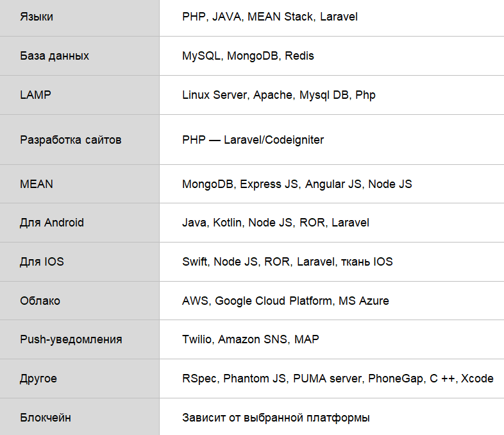Viewport: 504px width, 435px height.
Task: Click the "Push-уведомления" row label
Action: [71, 339]
